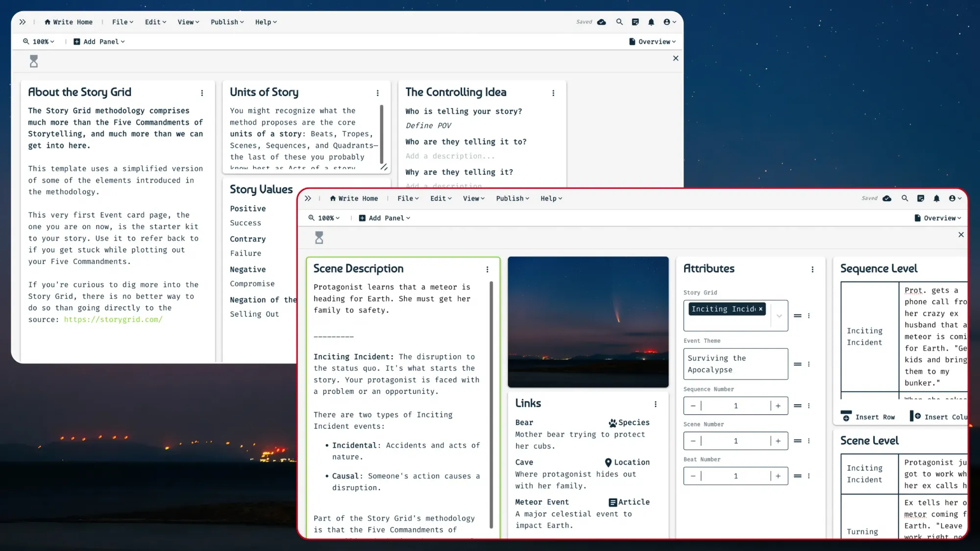Open the storygrid.com link
The width and height of the screenshot is (980, 551).
113,319
